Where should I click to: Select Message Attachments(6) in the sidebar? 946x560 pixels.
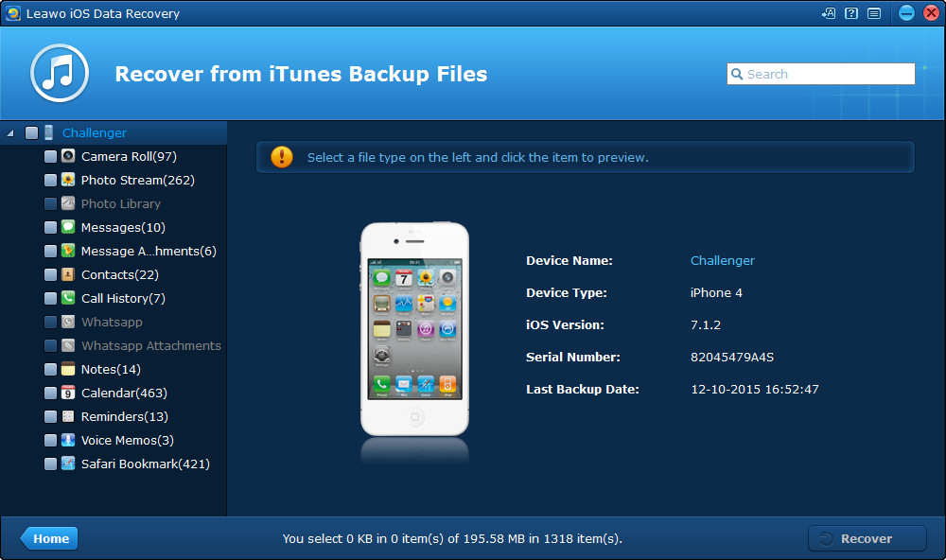point(149,251)
